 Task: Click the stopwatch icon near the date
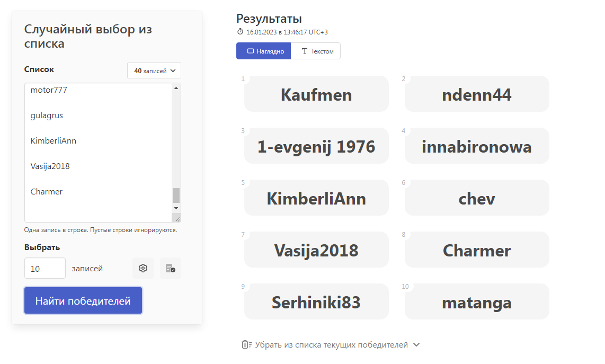[240, 32]
